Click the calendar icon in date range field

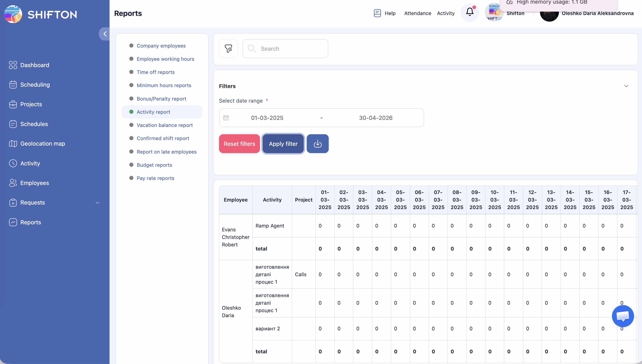226,118
